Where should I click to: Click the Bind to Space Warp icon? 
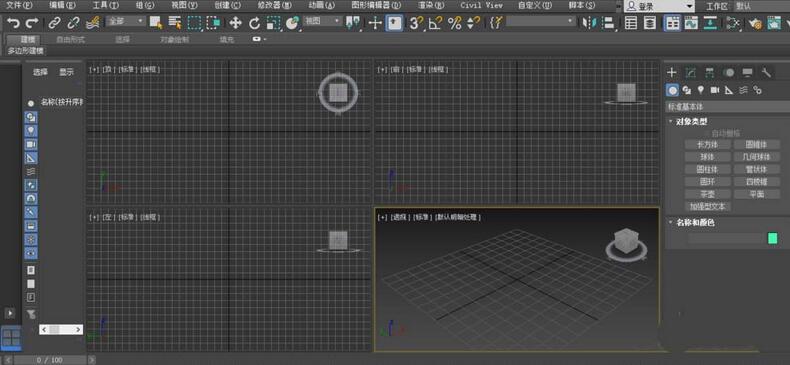(x=92, y=23)
